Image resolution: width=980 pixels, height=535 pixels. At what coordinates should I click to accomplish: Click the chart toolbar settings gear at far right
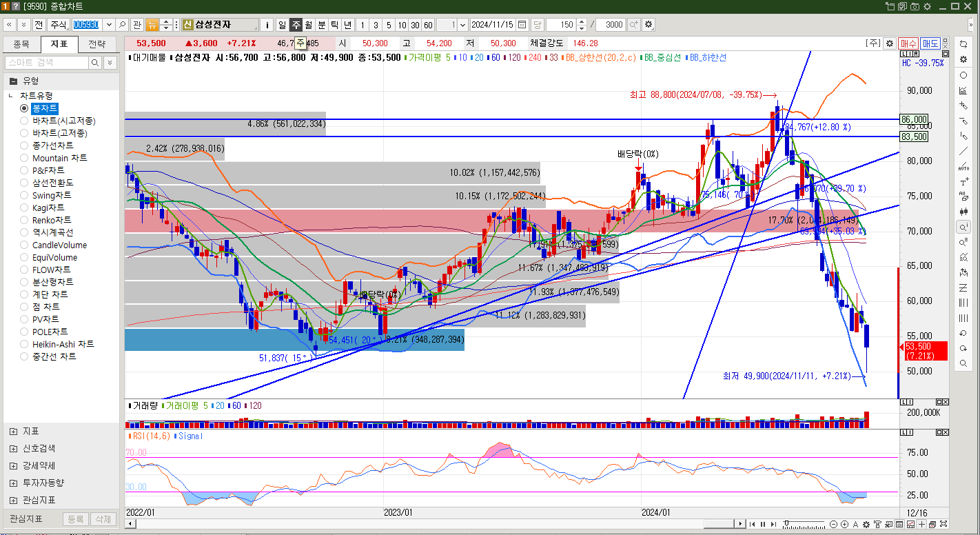648,25
